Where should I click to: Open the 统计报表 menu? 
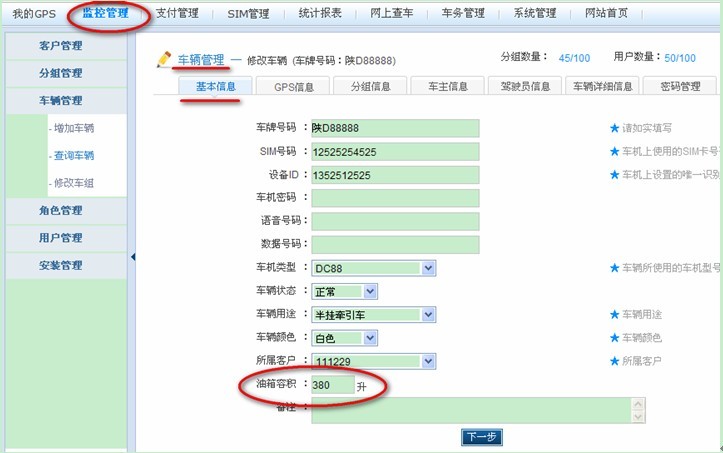click(x=320, y=14)
